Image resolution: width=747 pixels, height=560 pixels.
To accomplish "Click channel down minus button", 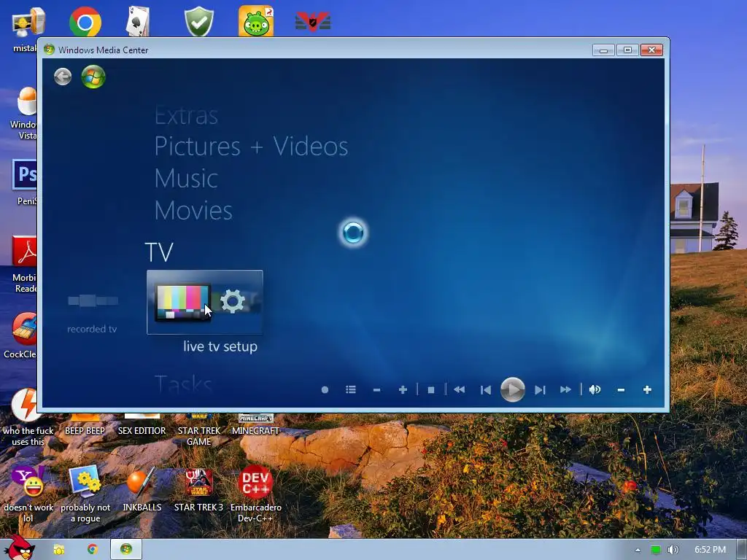I will click(377, 389).
